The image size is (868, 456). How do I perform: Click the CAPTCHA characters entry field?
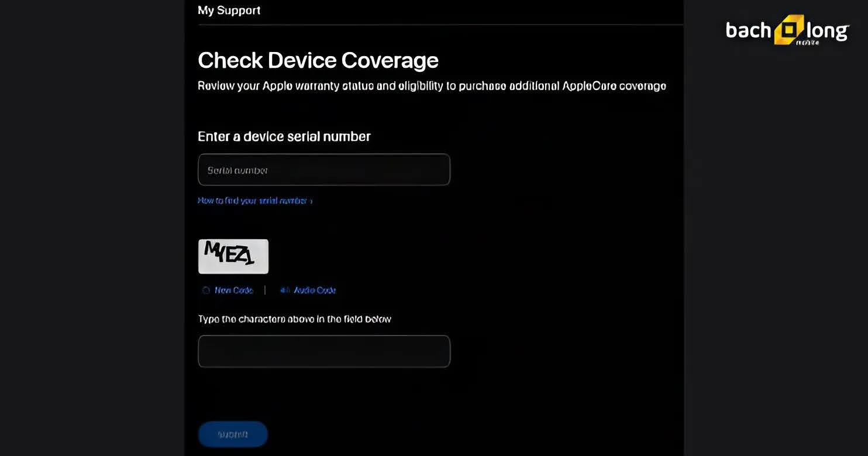(x=324, y=351)
